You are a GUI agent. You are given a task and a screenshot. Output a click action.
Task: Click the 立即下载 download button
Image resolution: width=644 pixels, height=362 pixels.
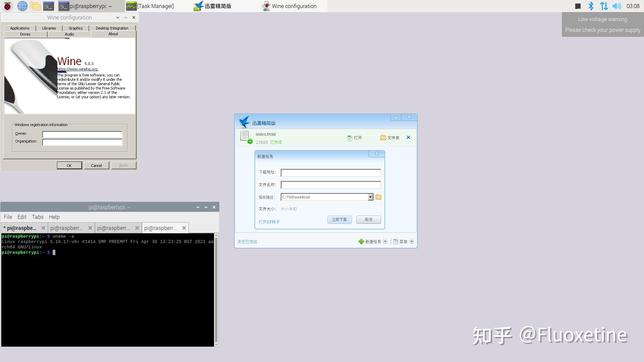(x=339, y=220)
